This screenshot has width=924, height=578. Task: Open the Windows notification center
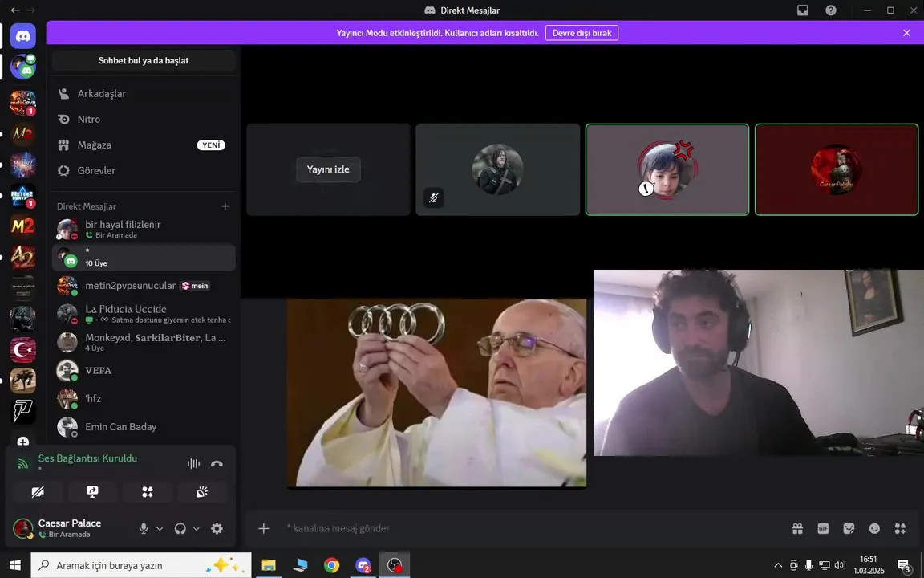905,566
